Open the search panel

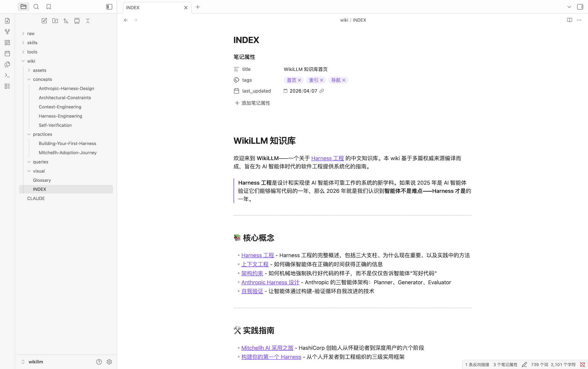(x=36, y=7)
